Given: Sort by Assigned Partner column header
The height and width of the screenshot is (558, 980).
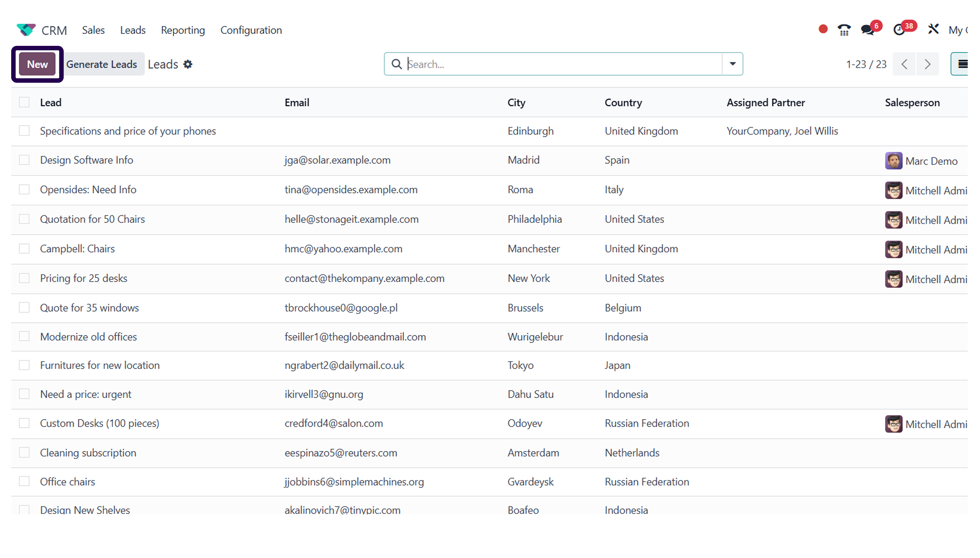Looking at the screenshot, I should 765,102.
